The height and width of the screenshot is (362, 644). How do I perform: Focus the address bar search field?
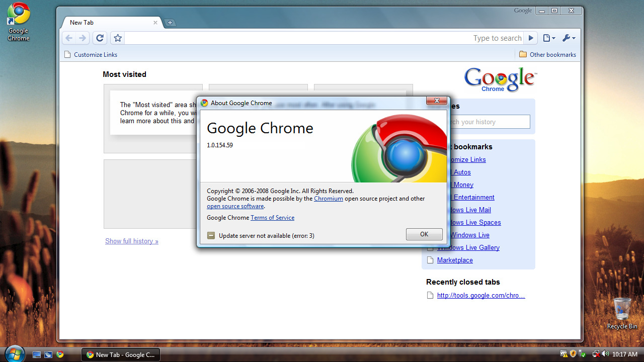pyautogui.click(x=324, y=38)
